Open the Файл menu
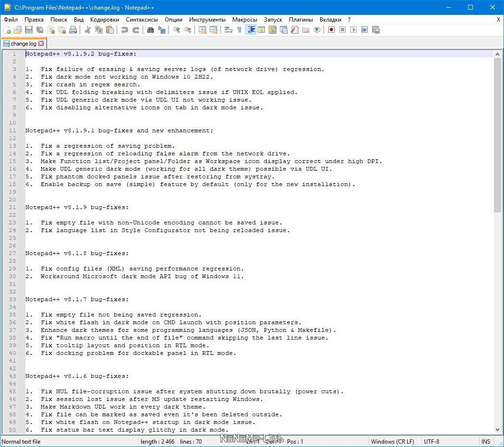Image resolution: width=504 pixels, height=447 pixels. (11, 20)
